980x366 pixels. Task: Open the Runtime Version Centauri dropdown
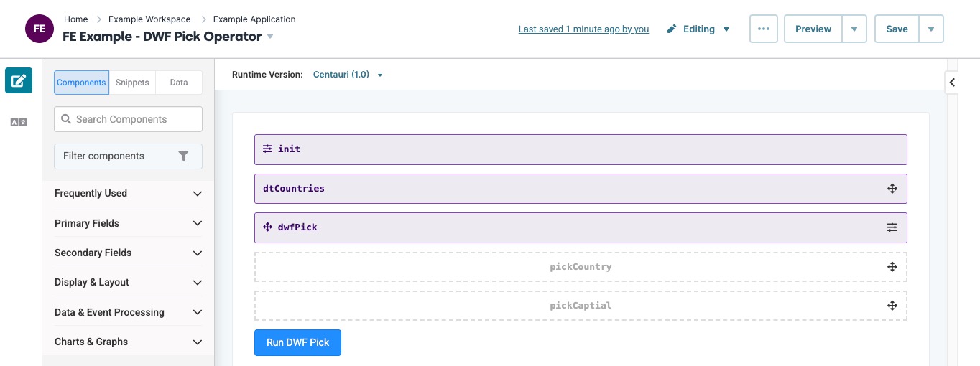coord(348,75)
